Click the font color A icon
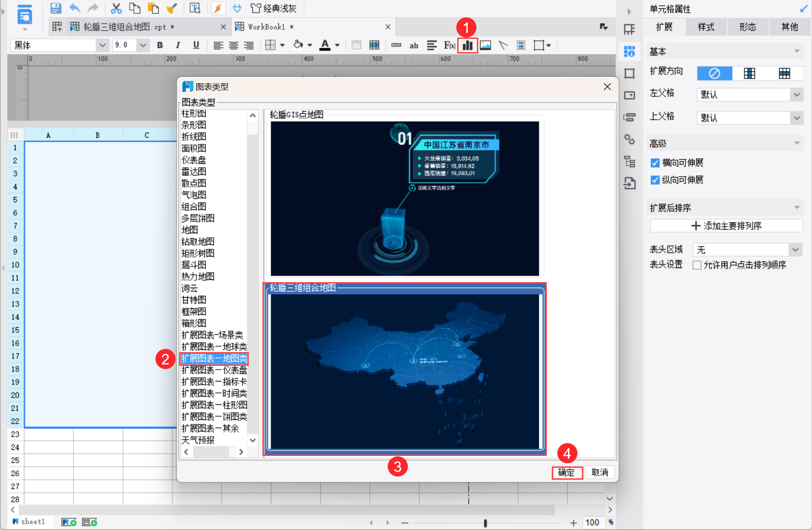This screenshot has height=530, width=812. click(325, 45)
